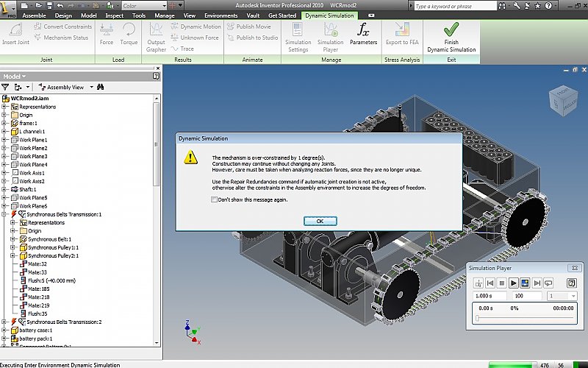Screen dimensions: 588x368
Task: Switch to the Design ribbon tab
Action: click(x=63, y=15)
